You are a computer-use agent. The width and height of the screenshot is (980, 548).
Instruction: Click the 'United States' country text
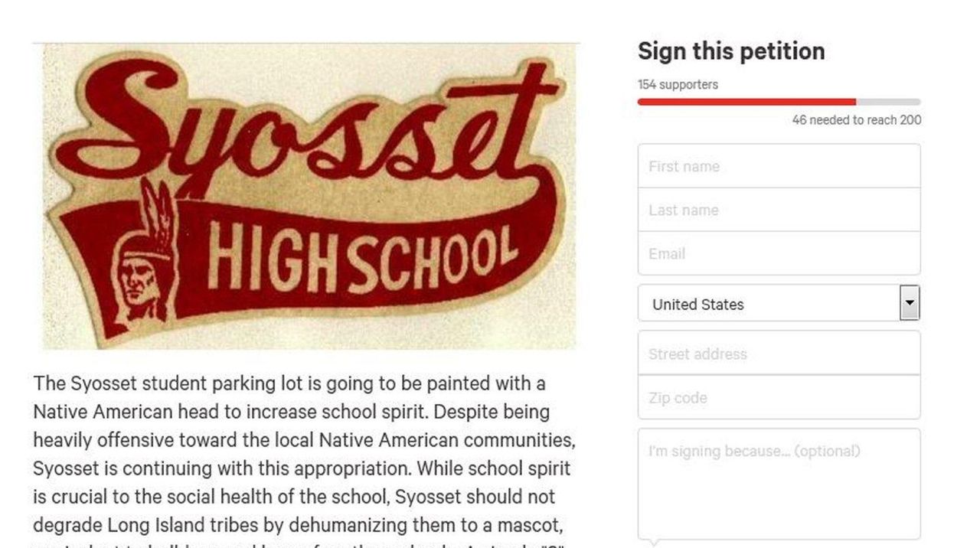(x=699, y=304)
